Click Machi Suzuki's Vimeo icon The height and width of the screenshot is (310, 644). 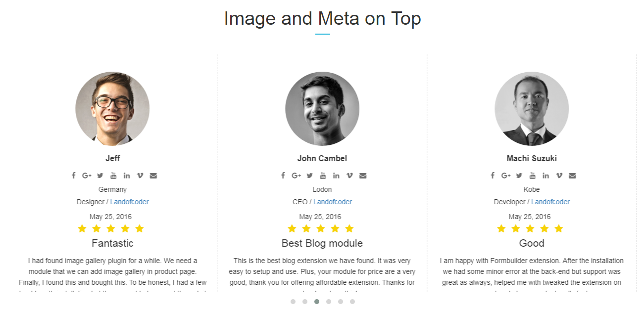point(559,176)
